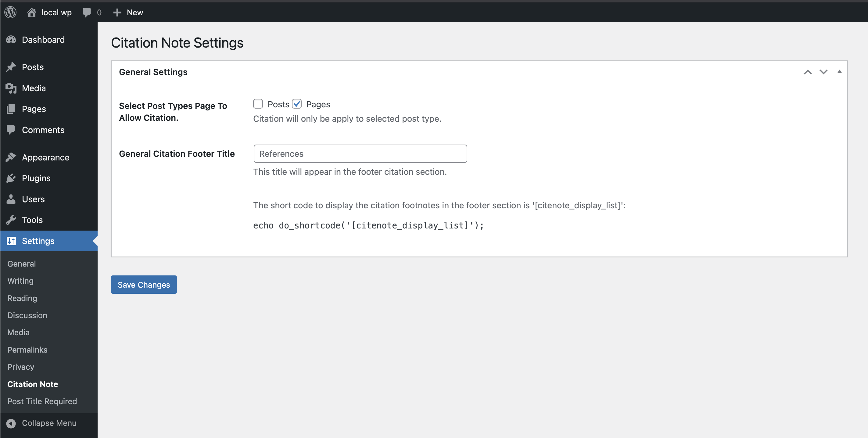Click the Media camera icon in sidebar
The height and width of the screenshot is (438, 868).
coord(11,88)
